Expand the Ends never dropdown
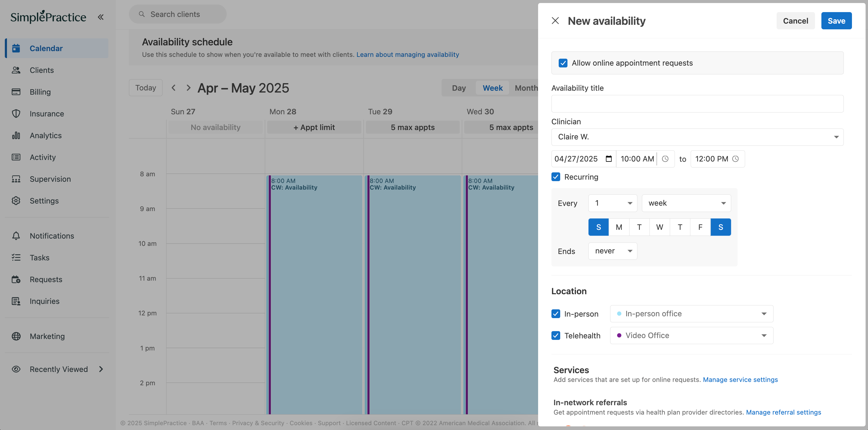868x430 pixels. 612,251
